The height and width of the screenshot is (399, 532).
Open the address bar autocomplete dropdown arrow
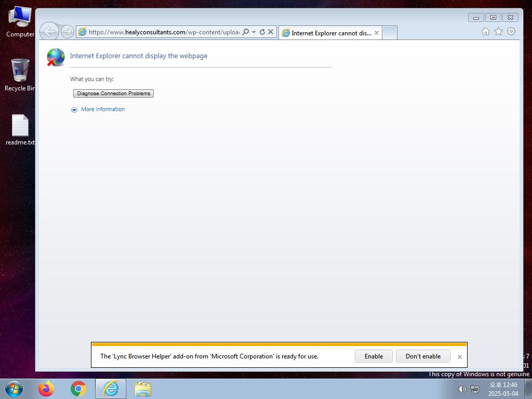pyautogui.click(x=254, y=32)
